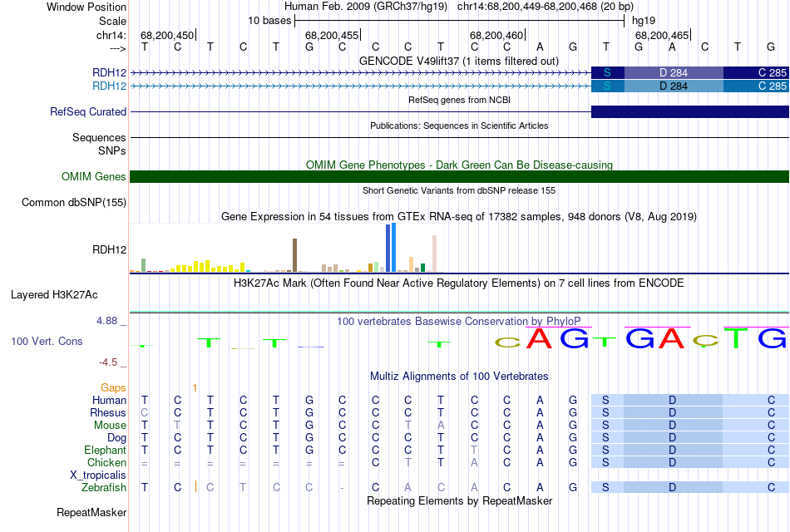Viewport: 790px width, 532px height.
Task: Click the Multiz Alignments of 100 Vertebrates title
Action: click(459, 377)
